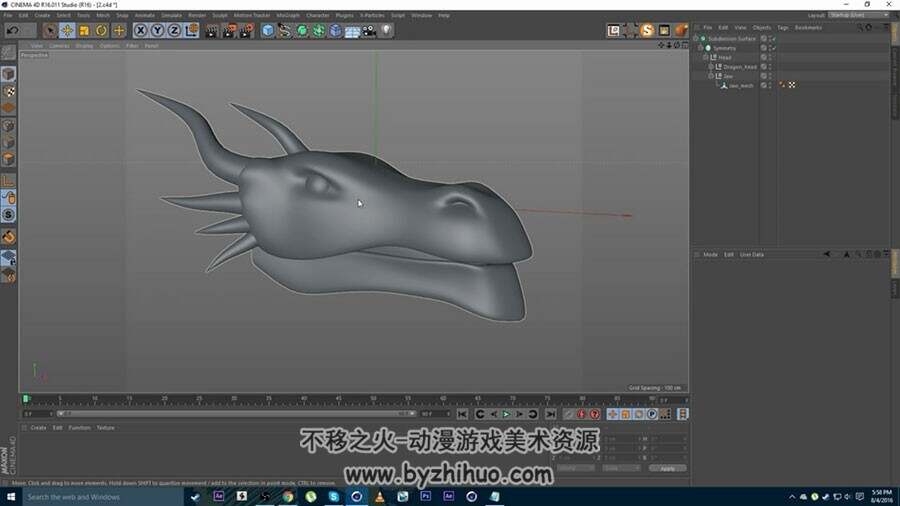Open viewport Cameras menu
This screenshot has height=506, width=900.
60,46
